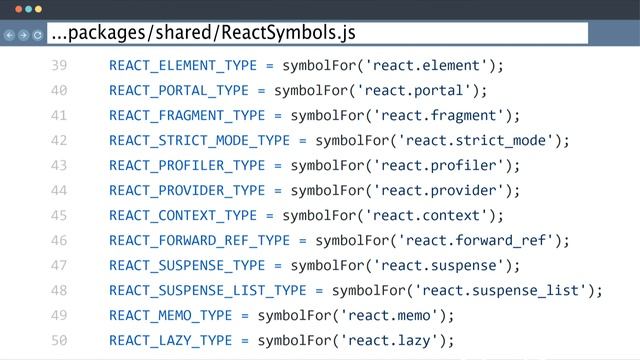Viewport: 640px width, 360px height.
Task: Click the browser back arrow button
Action: click(x=9, y=35)
